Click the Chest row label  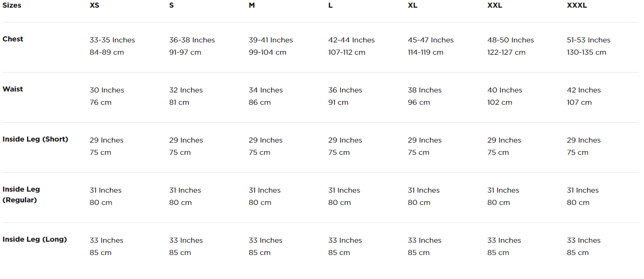(x=13, y=39)
